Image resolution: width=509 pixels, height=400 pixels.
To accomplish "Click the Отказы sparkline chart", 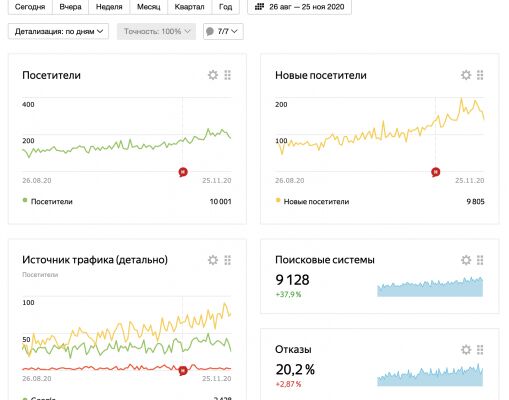I will [430, 375].
